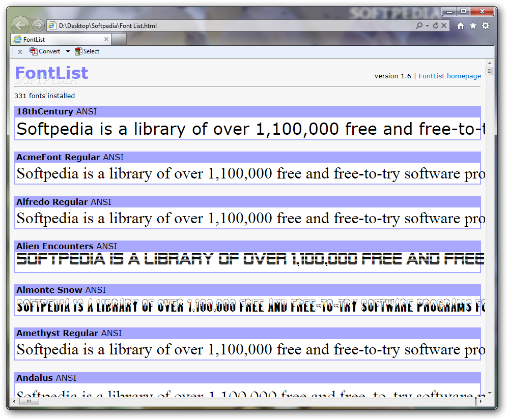Open the Tools gear menu
The image size is (508, 420).
[485, 25]
